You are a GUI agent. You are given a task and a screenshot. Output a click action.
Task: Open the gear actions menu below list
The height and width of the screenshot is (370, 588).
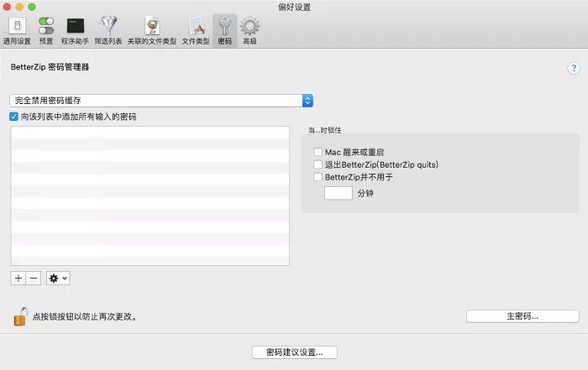point(58,279)
